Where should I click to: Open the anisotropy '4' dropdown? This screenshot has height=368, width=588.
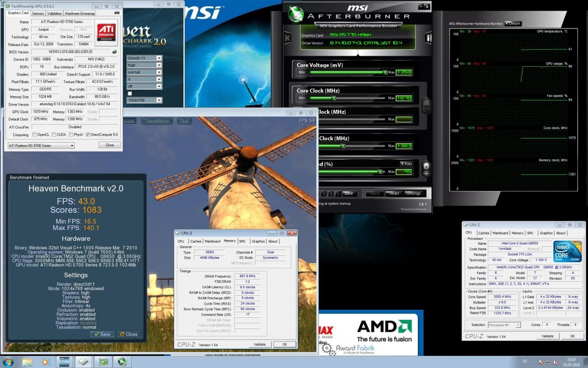(144, 79)
